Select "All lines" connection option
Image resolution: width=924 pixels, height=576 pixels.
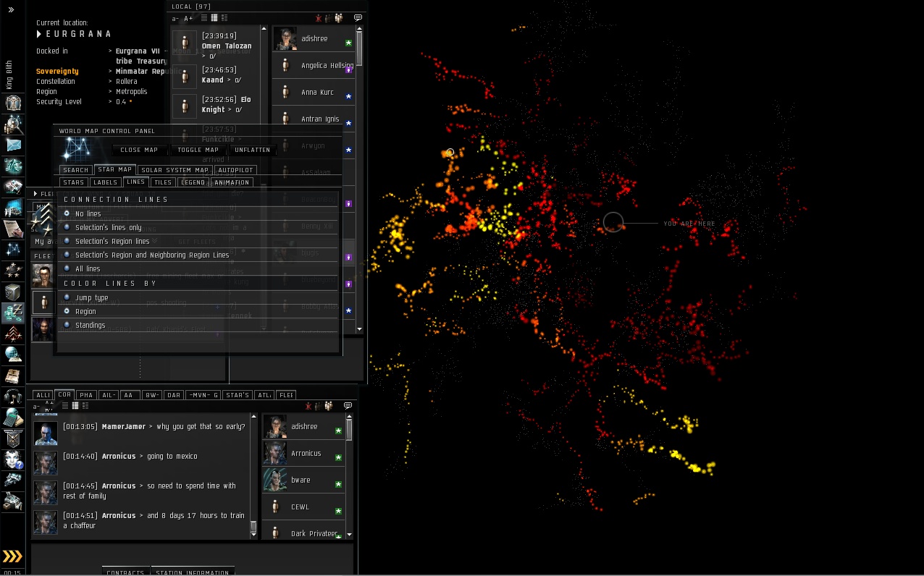67,268
